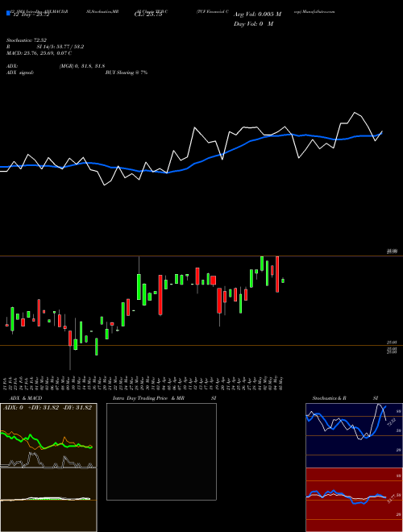403x532 pixels.
Task: Click the tall red candle touching the upper orange line
Action: click(277, 274)
